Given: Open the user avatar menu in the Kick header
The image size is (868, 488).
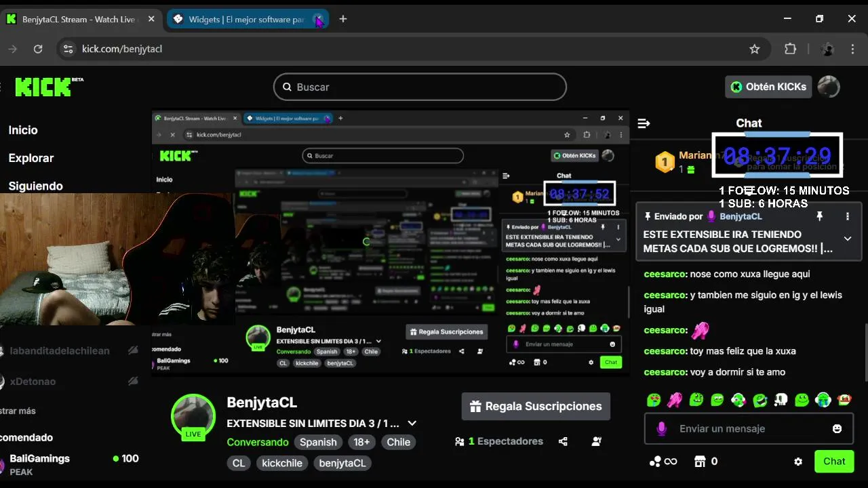Looking at the screenshot, I should pyautogui.click(x=829, y=87).
